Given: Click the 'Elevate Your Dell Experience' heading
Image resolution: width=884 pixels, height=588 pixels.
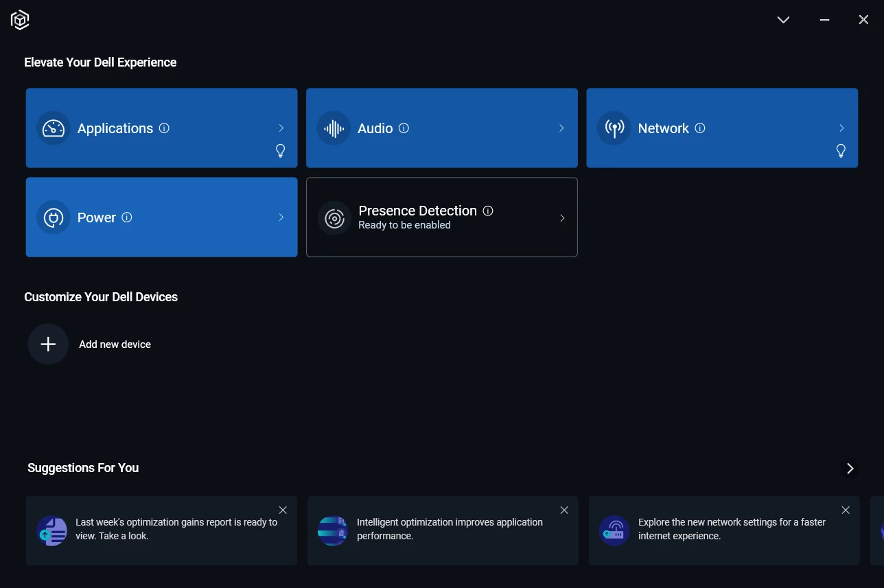Looking at the screenshot, I should tap(100, 62).
